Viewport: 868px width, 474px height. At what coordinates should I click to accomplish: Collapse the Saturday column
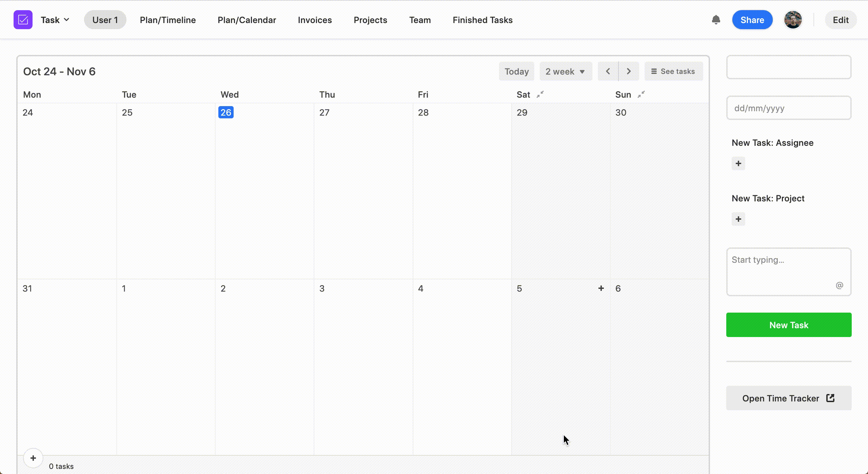540,94
